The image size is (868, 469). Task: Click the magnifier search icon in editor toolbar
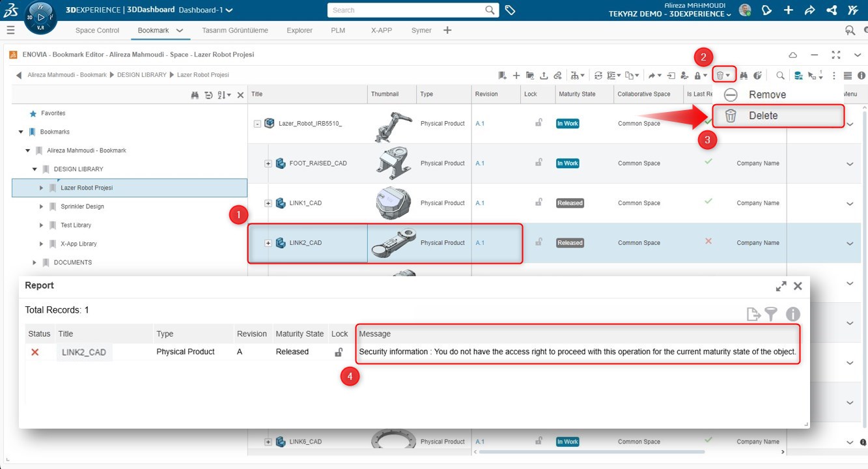point(780,76)
